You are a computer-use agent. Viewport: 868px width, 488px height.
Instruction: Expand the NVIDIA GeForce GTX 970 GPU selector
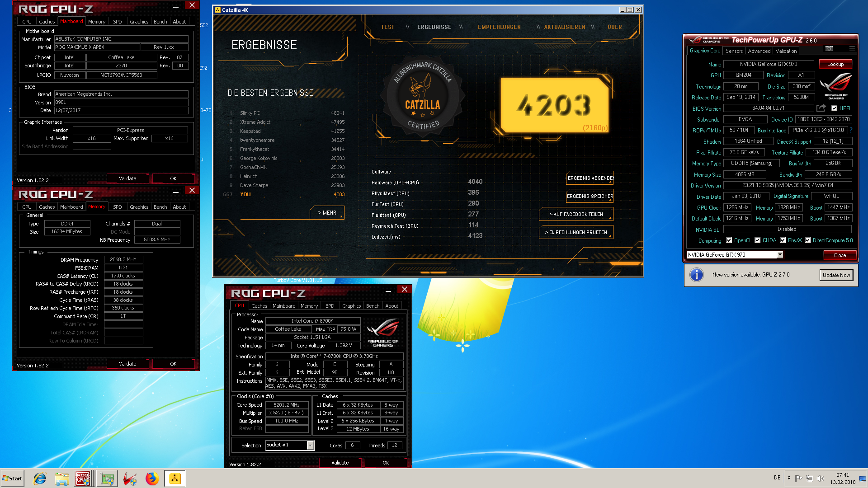780,255
